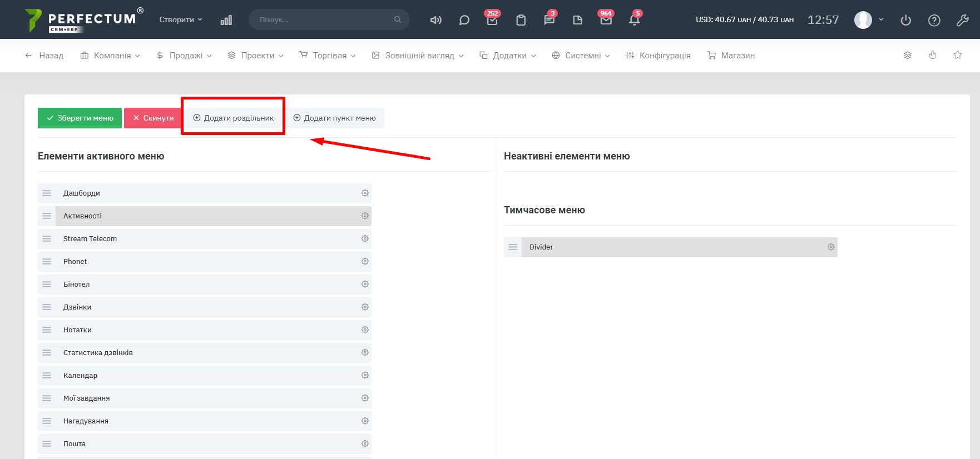Click the Зберегти меню button
Image resolution: width=980 pixels, height=459 pixels.
[x=80, y=118]
